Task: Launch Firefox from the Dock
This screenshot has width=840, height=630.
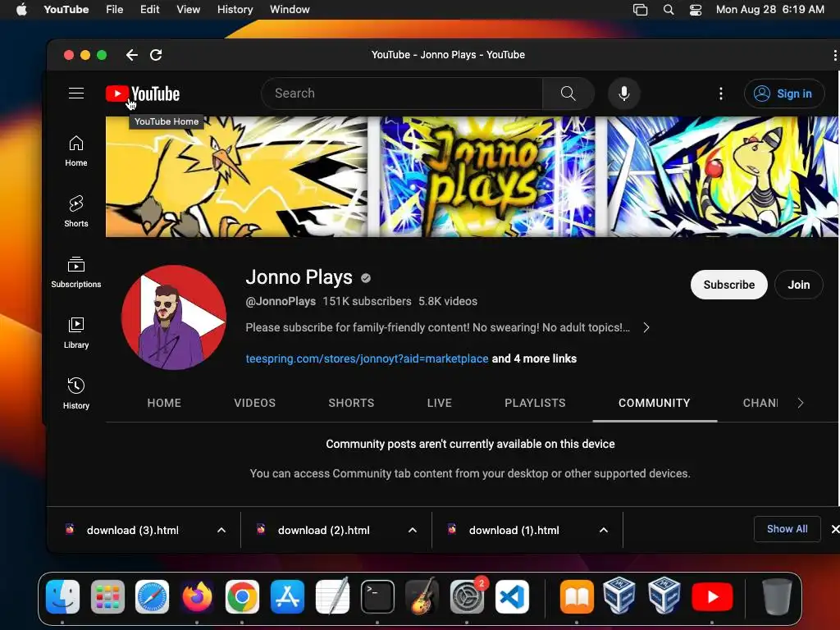Action: (x=197, y=596)
